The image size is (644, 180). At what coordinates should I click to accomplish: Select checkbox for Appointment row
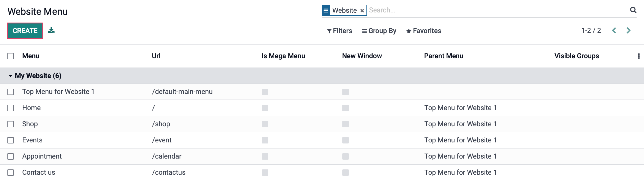point(11,156)
